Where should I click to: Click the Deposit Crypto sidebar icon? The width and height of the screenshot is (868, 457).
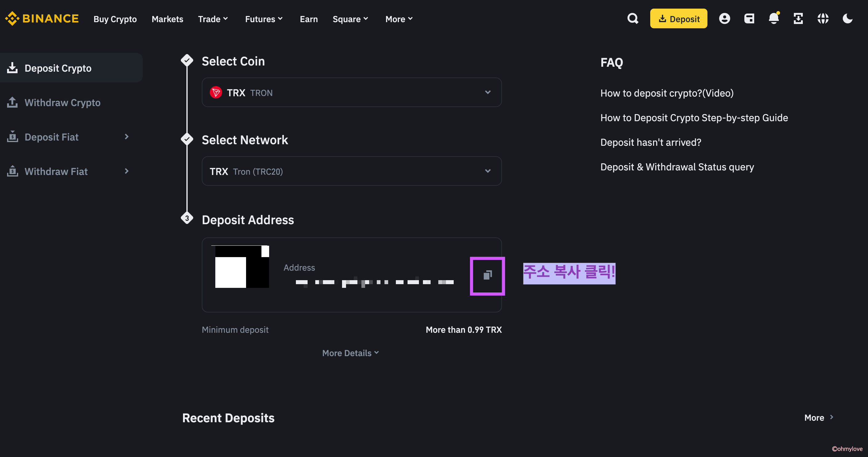point(12,68)
